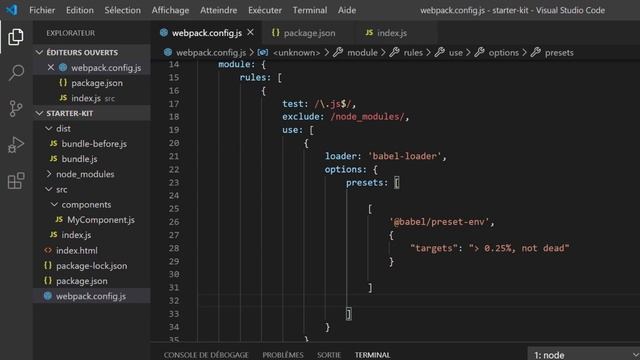Open MyComponent.js file
The image size is (640, 360).
tap(92, 220)
